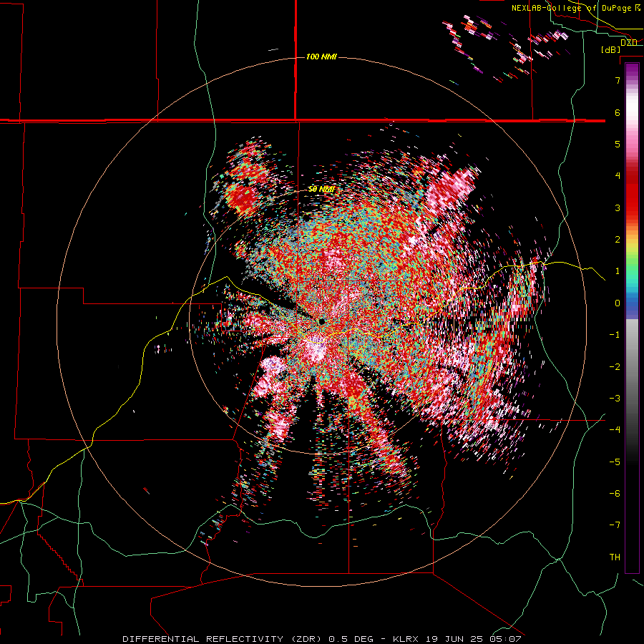Click the 3 value on the color scale
The height and width of the screenshot is (644, 644).
618,208
